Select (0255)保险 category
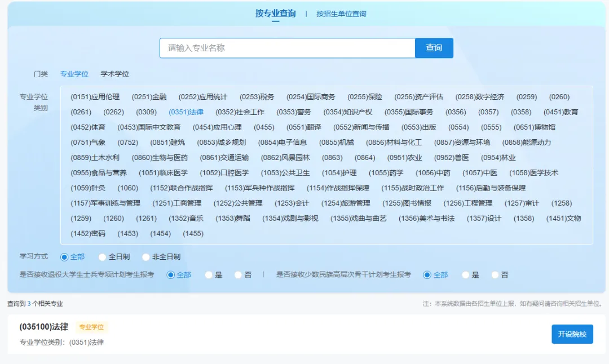This screenshot has height=364, width=609. (365, 97)
